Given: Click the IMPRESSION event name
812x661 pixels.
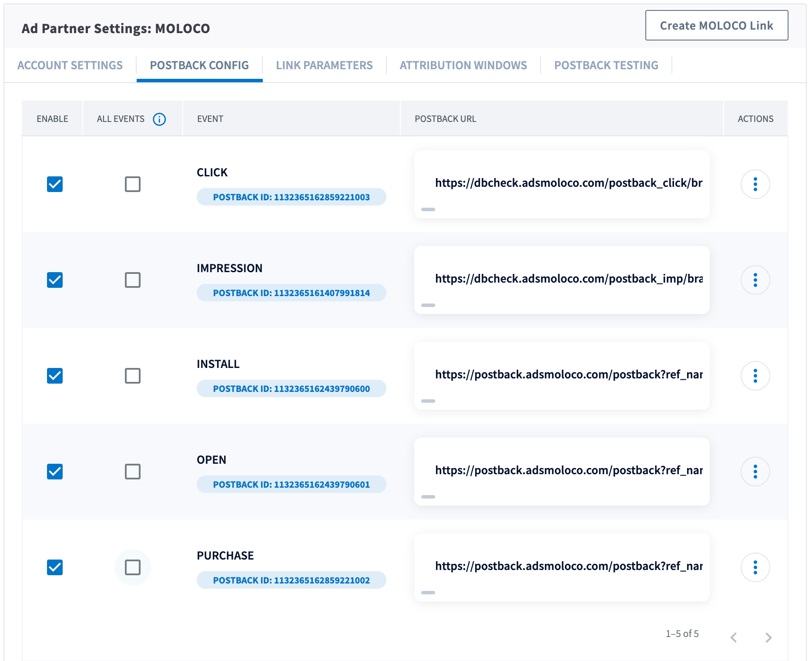Looking at the screenshot, I should pos(229,268).
